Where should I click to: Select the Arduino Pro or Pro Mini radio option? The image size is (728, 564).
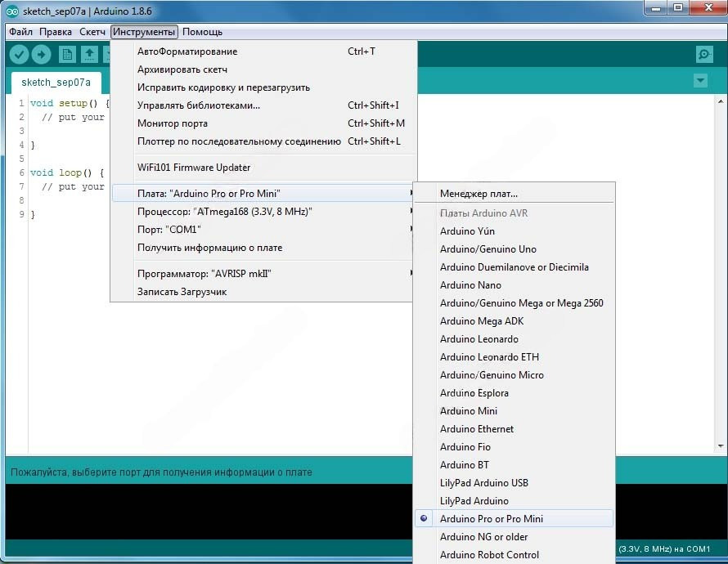click(491, 519)
